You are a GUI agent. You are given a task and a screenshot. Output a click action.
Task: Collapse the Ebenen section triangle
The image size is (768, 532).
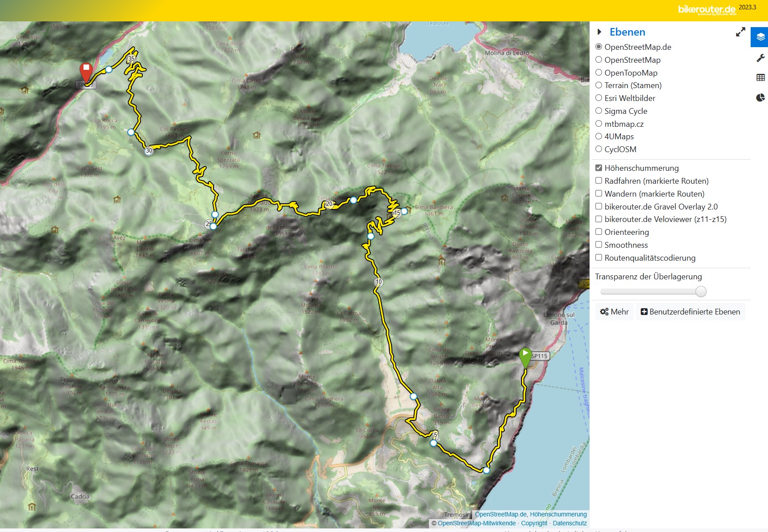pyautogui.click(x=599, y=32)
